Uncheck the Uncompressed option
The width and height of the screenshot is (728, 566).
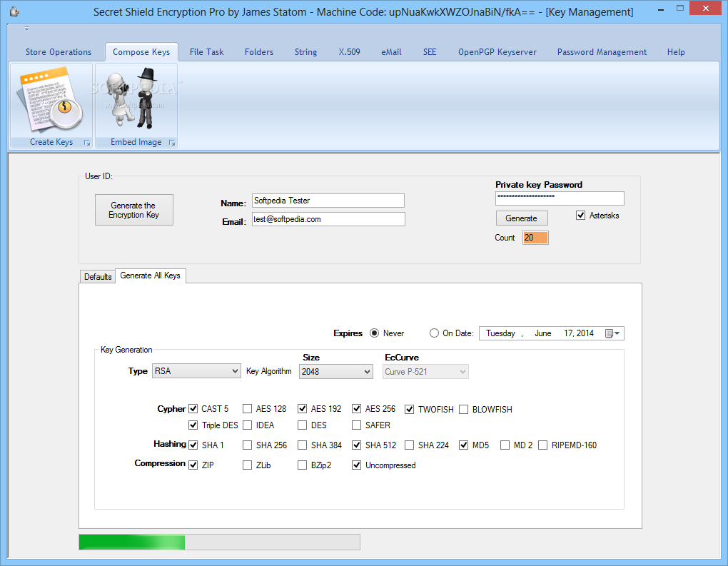tap(357, 465)
